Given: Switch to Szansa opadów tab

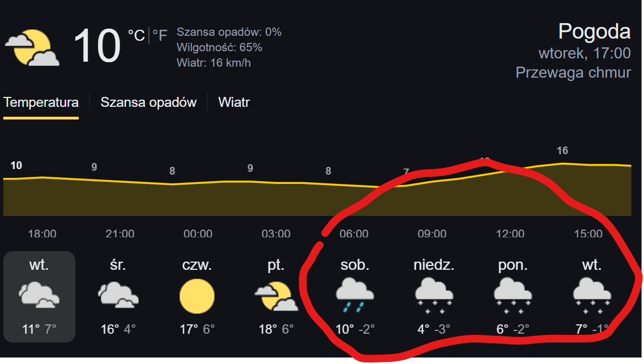Looking at the screenshot, I should point(148,102).
